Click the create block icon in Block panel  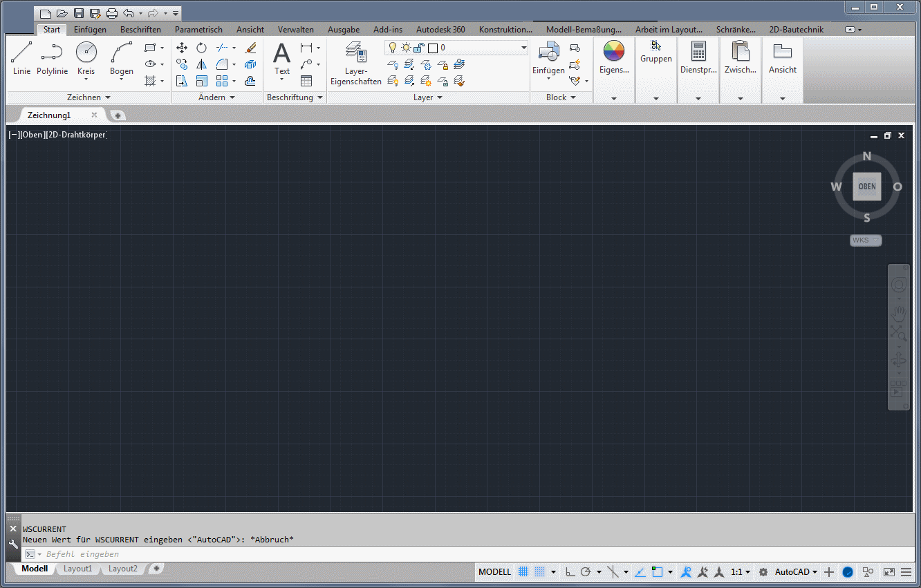click(575, 48)
